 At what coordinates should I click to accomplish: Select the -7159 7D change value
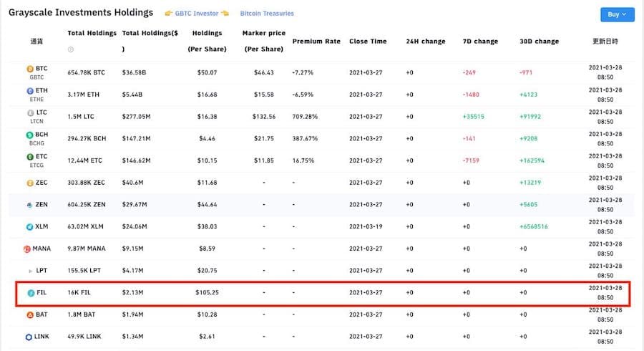(x=471, y=160)
